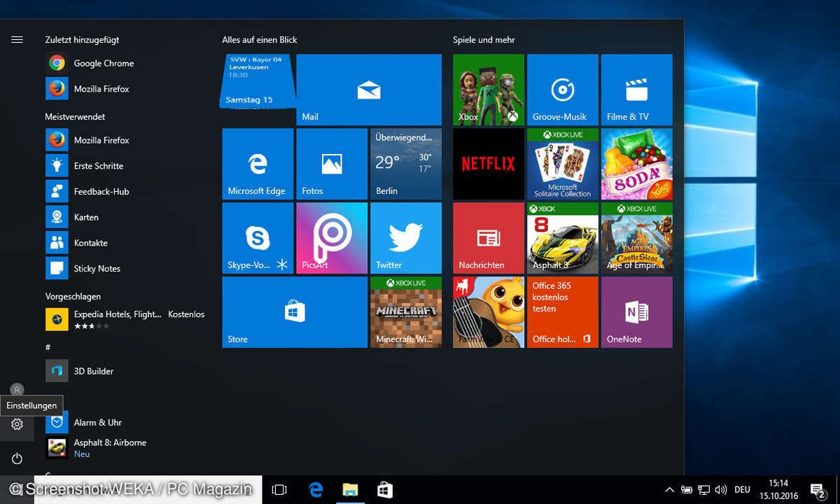
Task: Launch Google Chrome from recently added
Action: [x=126, y=63]
